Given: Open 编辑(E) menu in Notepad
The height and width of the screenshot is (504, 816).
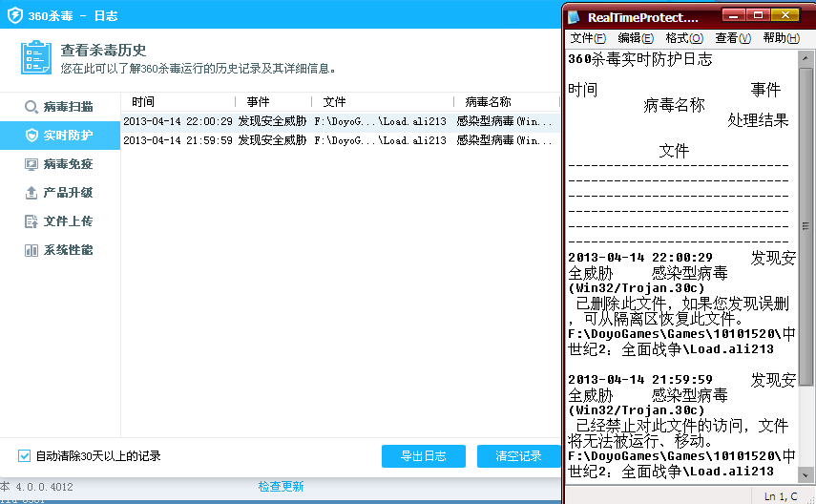Looking at the screenshot, I should [636, 38].
